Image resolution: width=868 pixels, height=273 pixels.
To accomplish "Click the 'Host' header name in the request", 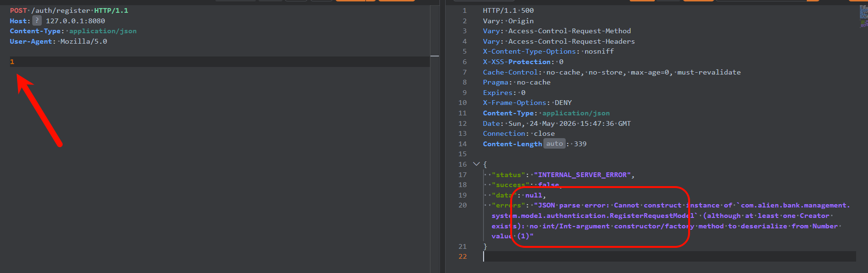I will tap(18, 21).
